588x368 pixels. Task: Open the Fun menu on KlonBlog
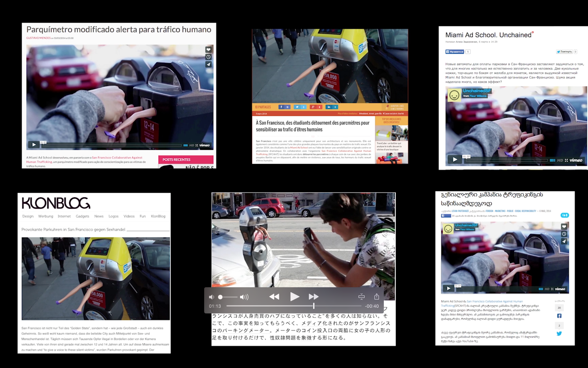(x=143, y=216)
